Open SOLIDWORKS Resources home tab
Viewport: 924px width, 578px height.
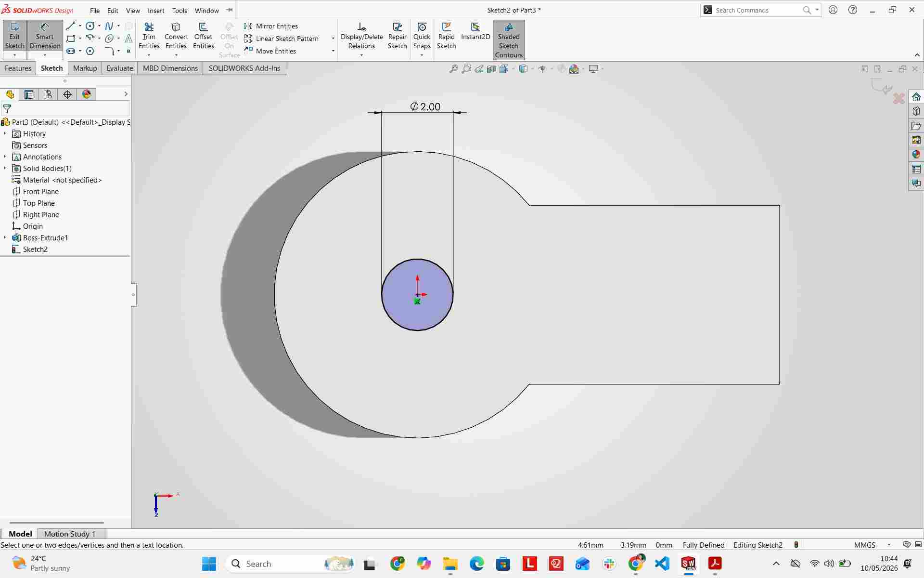(916, 97)
